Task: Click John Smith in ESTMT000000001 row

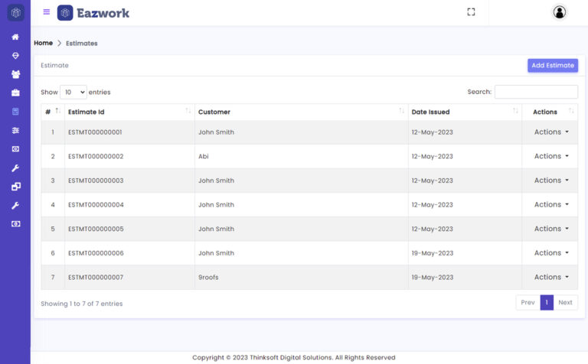Action: click(216, 132)
